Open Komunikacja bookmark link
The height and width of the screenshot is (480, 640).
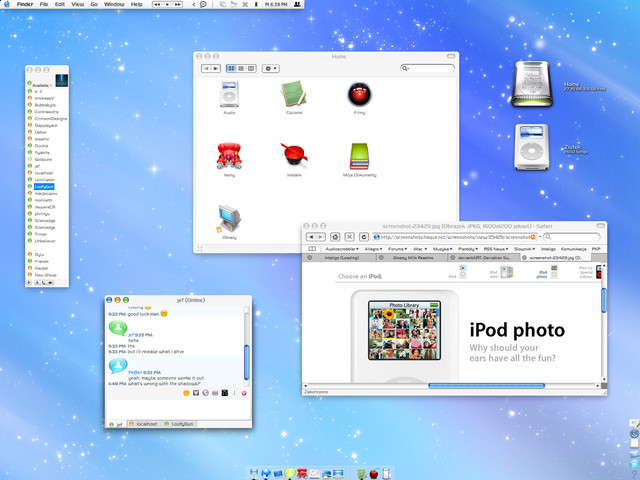point(573,249)
